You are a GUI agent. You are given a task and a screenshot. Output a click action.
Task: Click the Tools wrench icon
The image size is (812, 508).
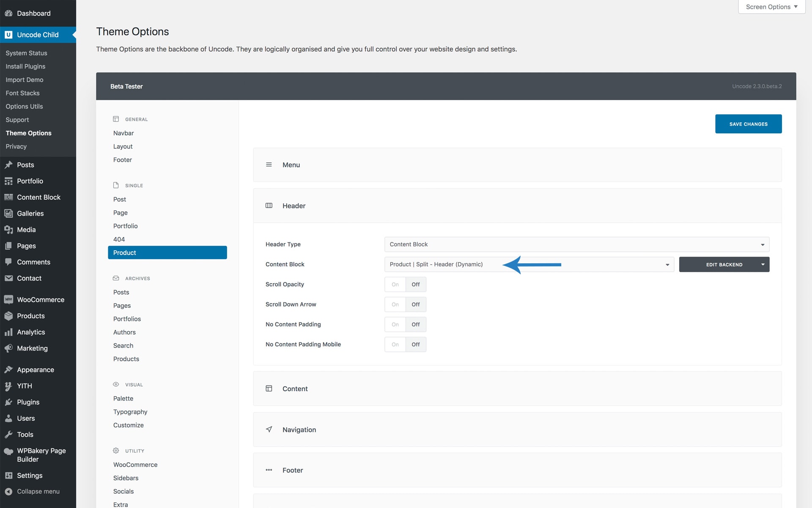coord(8,434)
